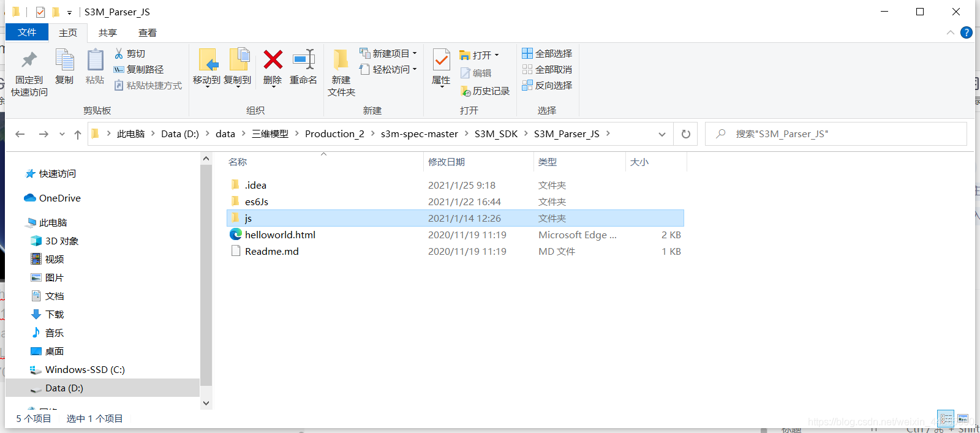This screenshot has height=433, width=980.
Task: Open Properties (属性) of selection
Action: [x=441, y=67]
